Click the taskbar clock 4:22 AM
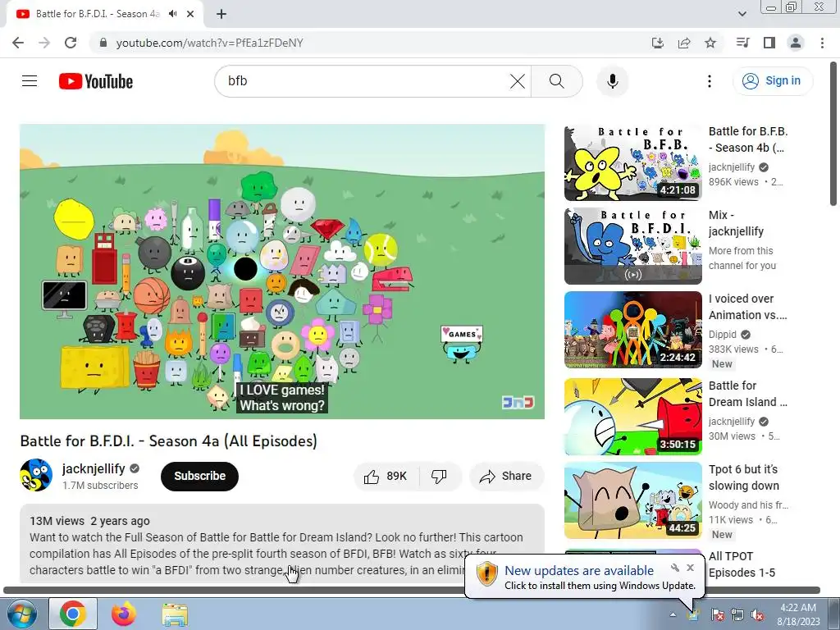The width and height of the screenshot is (840, 630). [x=799, y=614]
